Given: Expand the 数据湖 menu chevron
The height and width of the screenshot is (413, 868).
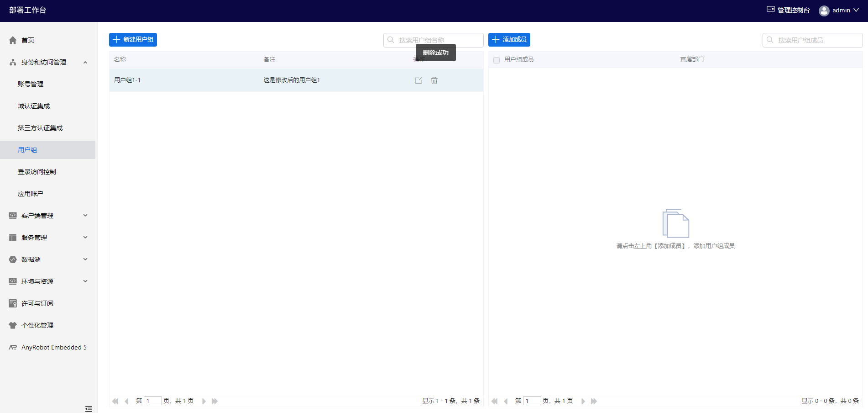Looking at the screenshot, I should [x=85, y=259].
